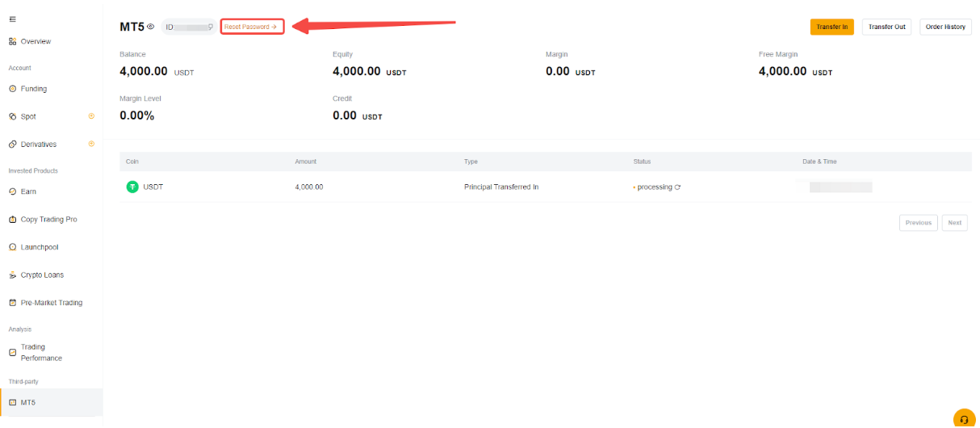Open the Trading Performance analysis page
Image resolution: width=980 pixels, height=428 pixels.
(41, 352)
